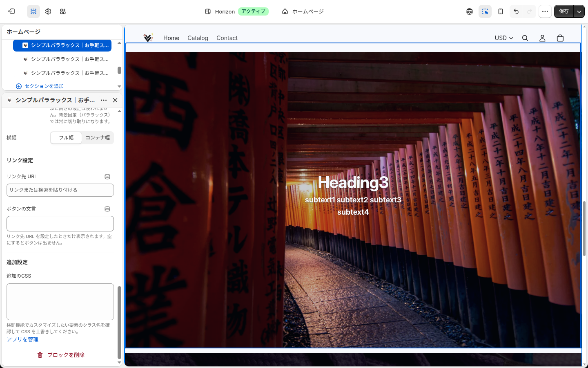Click the search icon in store preview
Viewport: 588px width, 368px height.
pos(525,38)
